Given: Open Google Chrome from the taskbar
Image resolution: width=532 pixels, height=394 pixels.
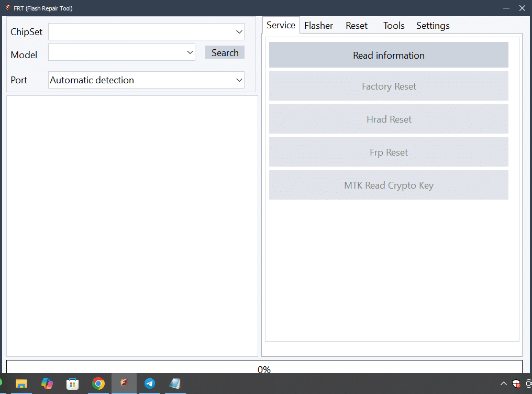Looking at the screenshot, I should [98, 384].
